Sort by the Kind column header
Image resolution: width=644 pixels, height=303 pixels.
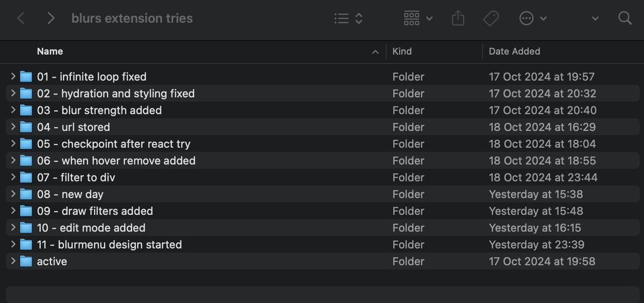pyautogui.click(x=402, y=52)
